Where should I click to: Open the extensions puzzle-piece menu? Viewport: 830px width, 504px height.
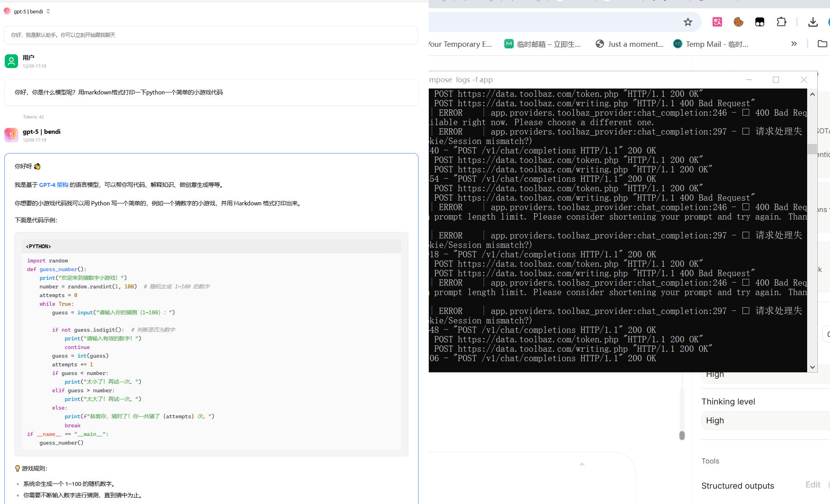(x=781, y=22)
